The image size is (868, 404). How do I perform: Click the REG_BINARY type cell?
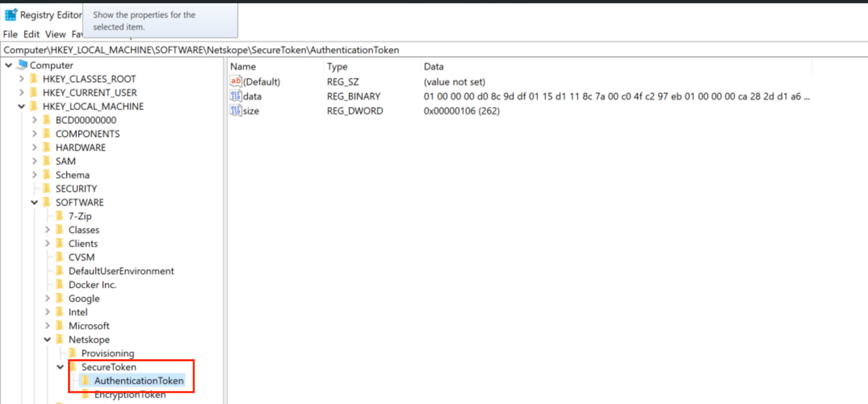click(x=354, y=96)
